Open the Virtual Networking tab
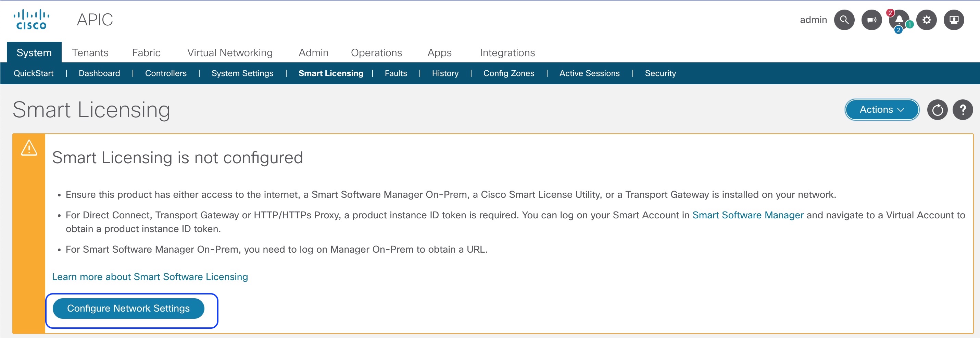The height and width of the screenshot is (338, 980). tap(230, 52)
